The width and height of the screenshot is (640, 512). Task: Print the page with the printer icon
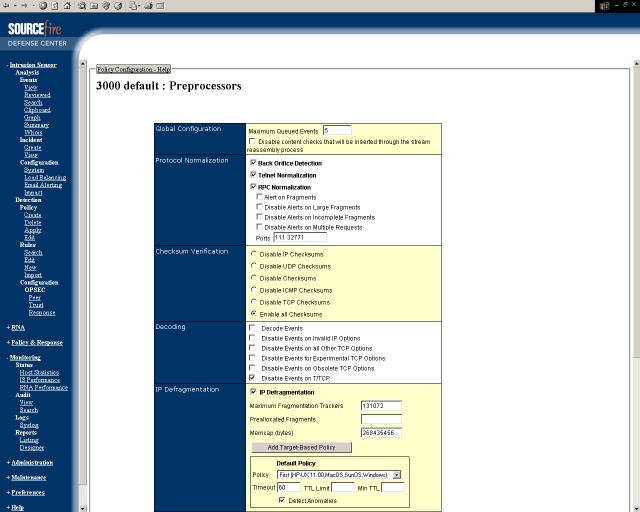(x=149, y=6)
